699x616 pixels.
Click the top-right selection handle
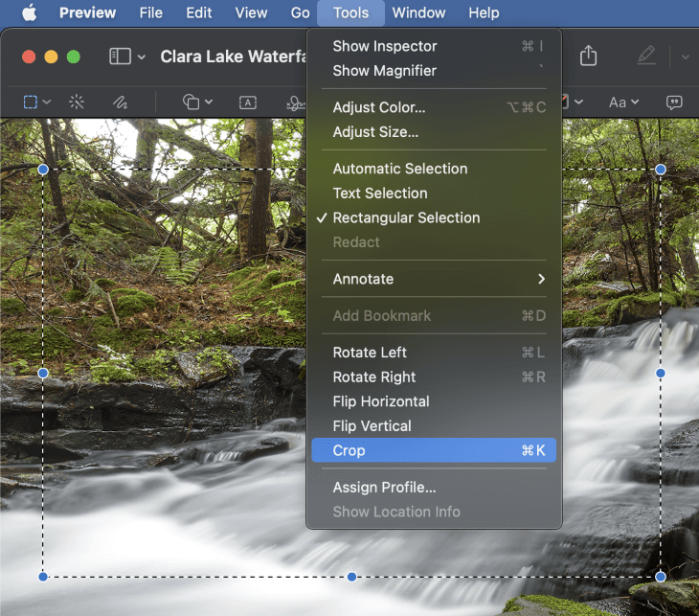pyautogui.click(x=661, y=170)
